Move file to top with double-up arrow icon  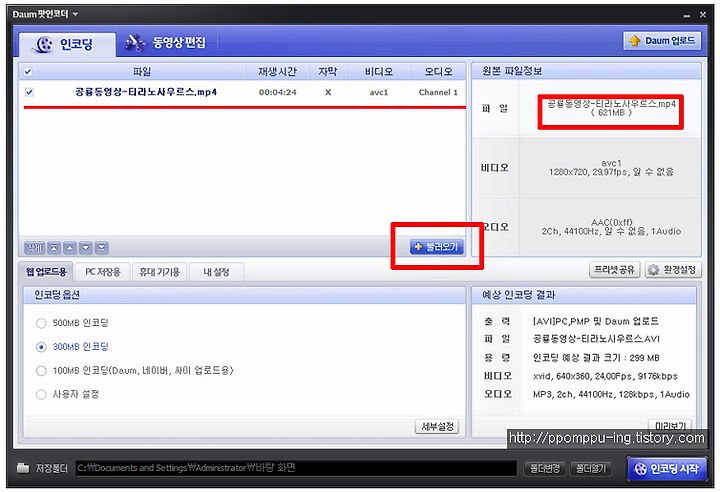click(x=54, y=248)
